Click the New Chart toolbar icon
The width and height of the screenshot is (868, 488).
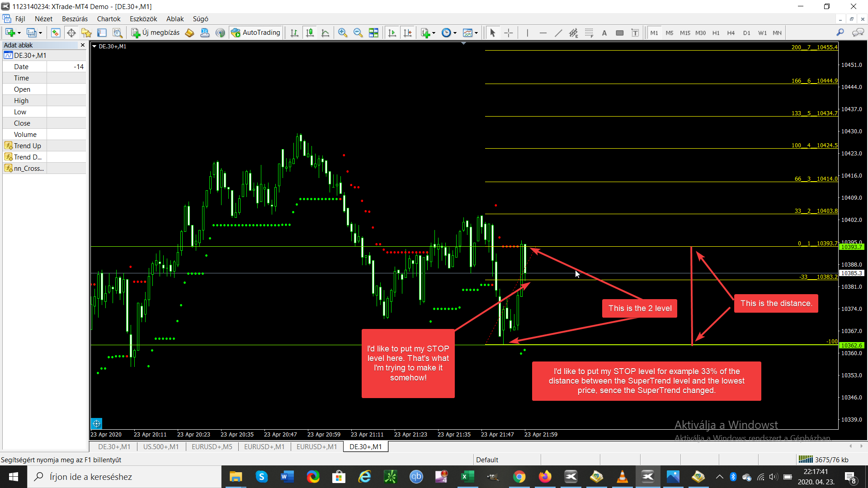point(10,33)
